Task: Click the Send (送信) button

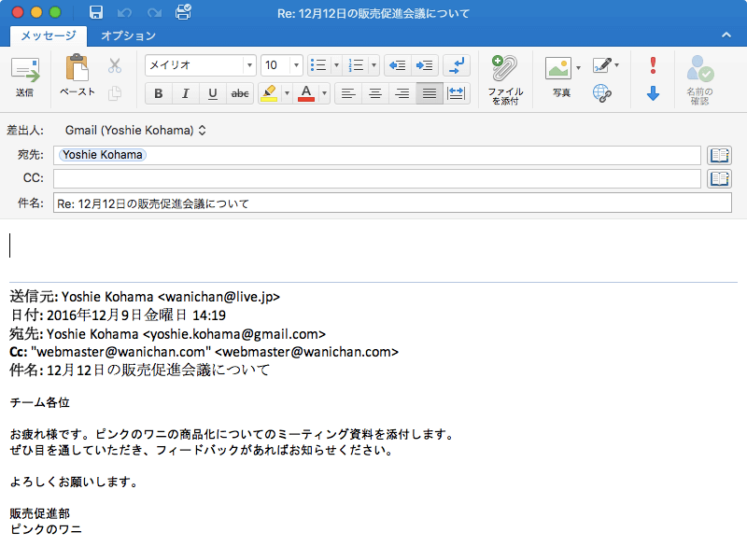Action: pyautogui.click(x=25, y=77)
